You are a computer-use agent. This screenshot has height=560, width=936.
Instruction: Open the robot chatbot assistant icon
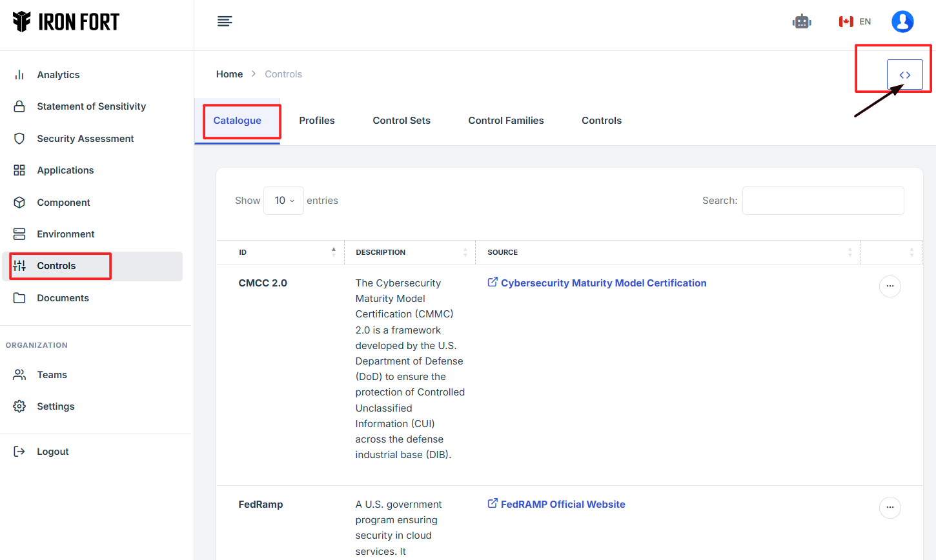pos(802,21)
